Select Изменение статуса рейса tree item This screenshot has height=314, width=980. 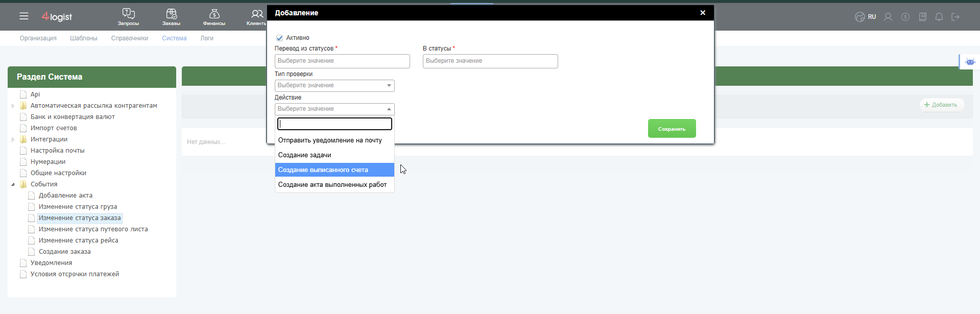click(x=78, y=240)
